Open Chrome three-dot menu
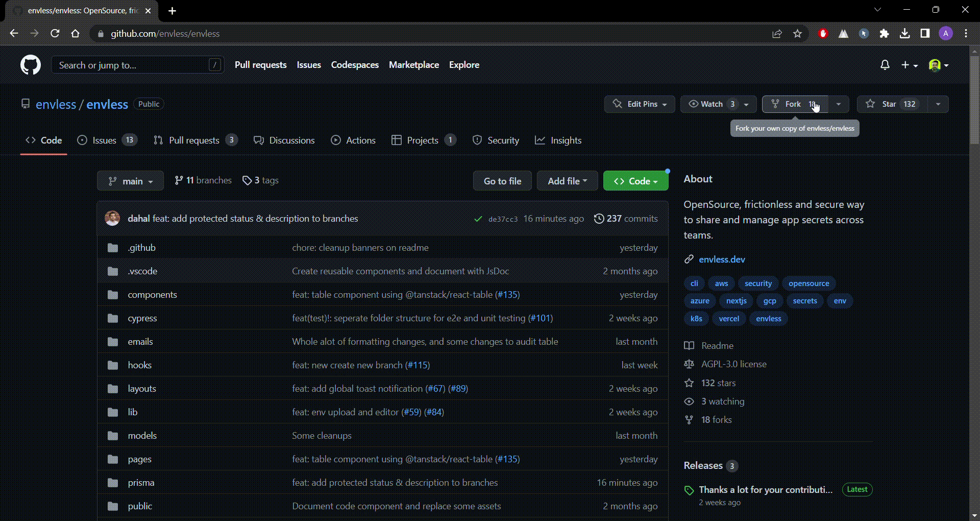 (x=966, y=34)
